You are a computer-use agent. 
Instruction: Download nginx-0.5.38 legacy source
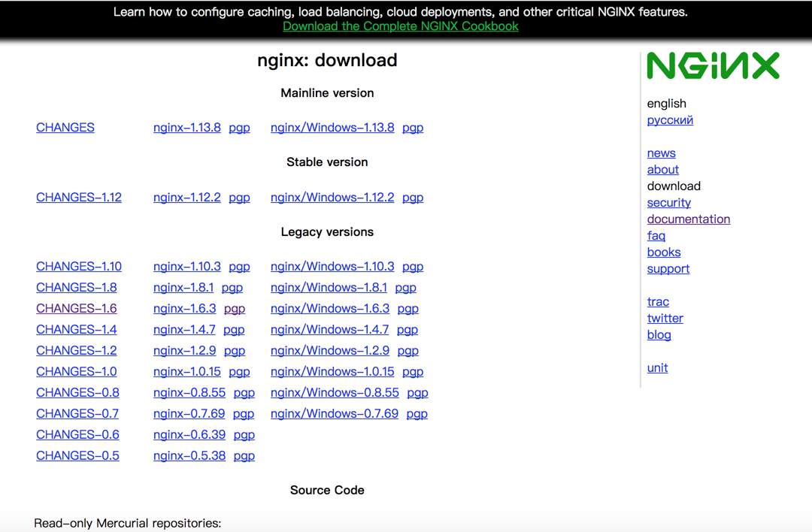(x=189, y=456)
